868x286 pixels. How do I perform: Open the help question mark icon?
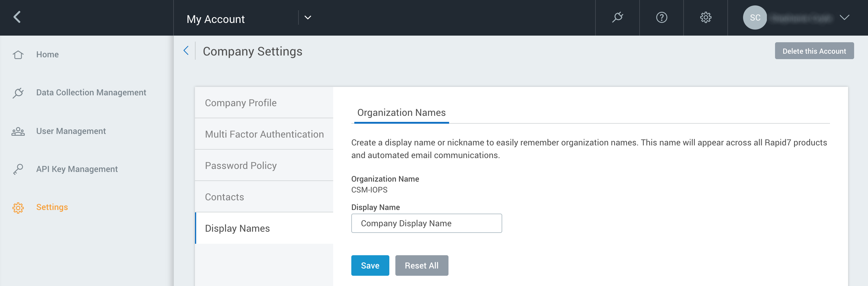662,17
